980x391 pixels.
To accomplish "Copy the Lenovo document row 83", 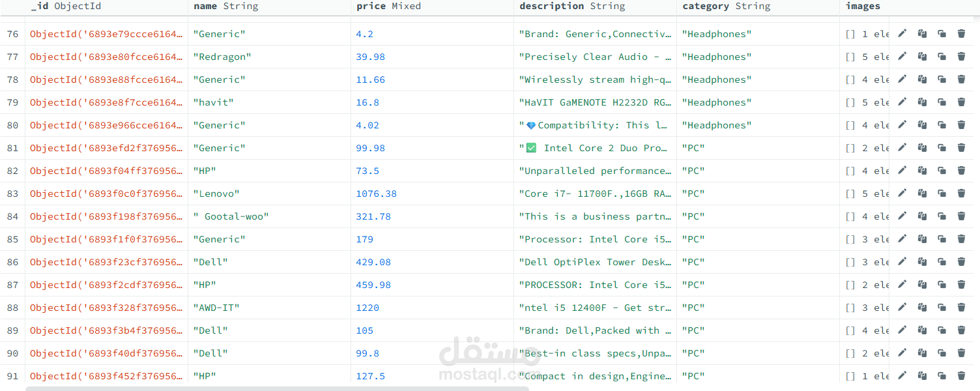I will (x=922, y=194).
